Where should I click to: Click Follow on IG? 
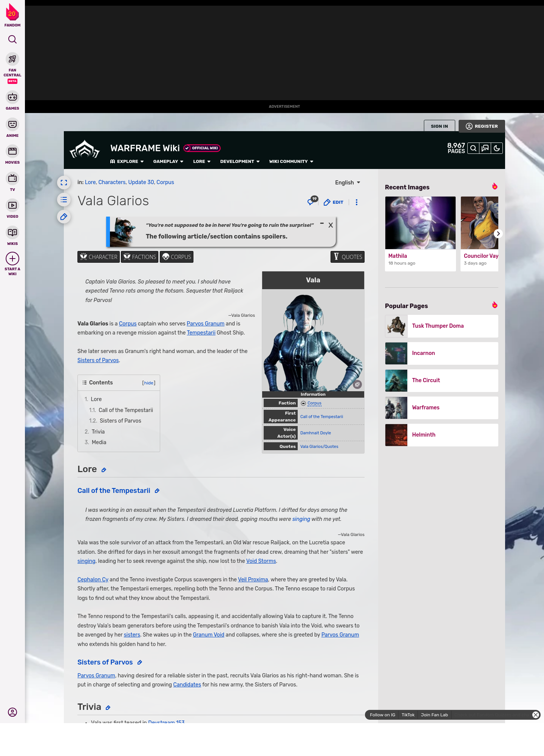tap(382, 715)
